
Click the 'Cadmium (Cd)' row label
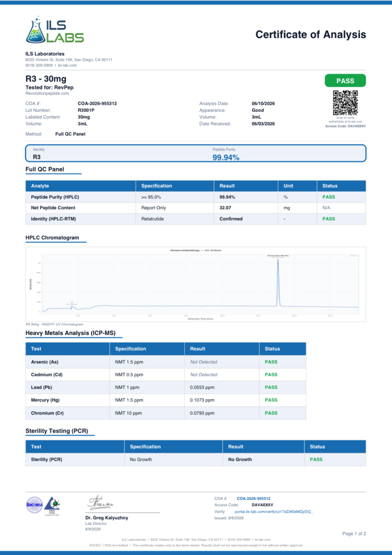[46, 374]
